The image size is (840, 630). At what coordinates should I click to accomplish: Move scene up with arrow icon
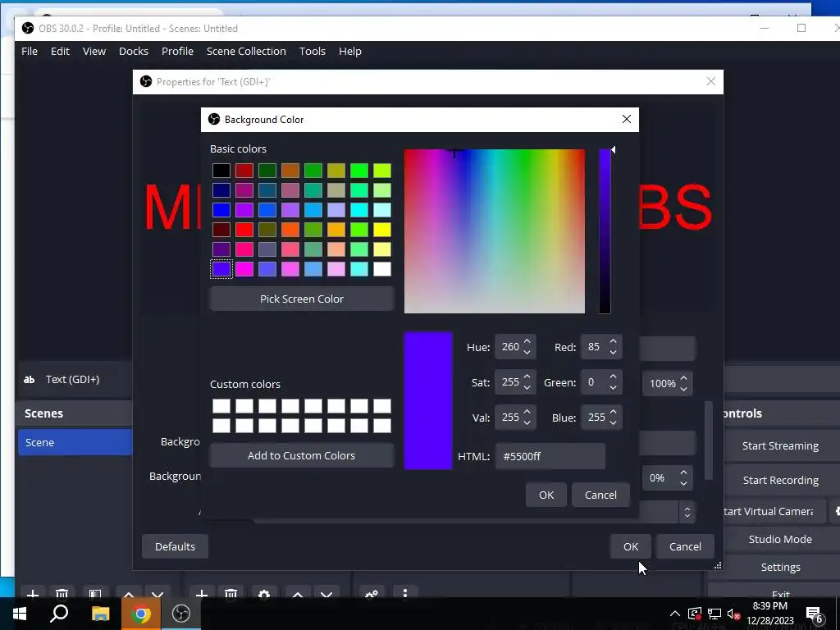pos(129,595)
